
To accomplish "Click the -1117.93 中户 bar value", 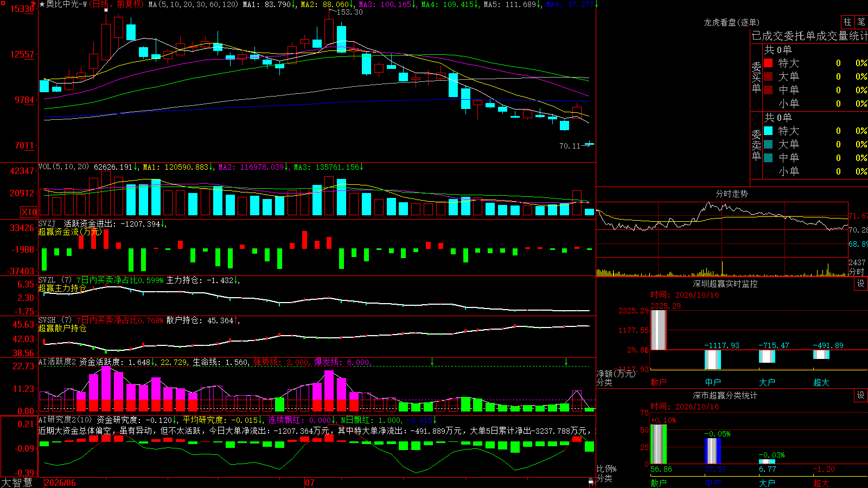I will tap(722, 345).
